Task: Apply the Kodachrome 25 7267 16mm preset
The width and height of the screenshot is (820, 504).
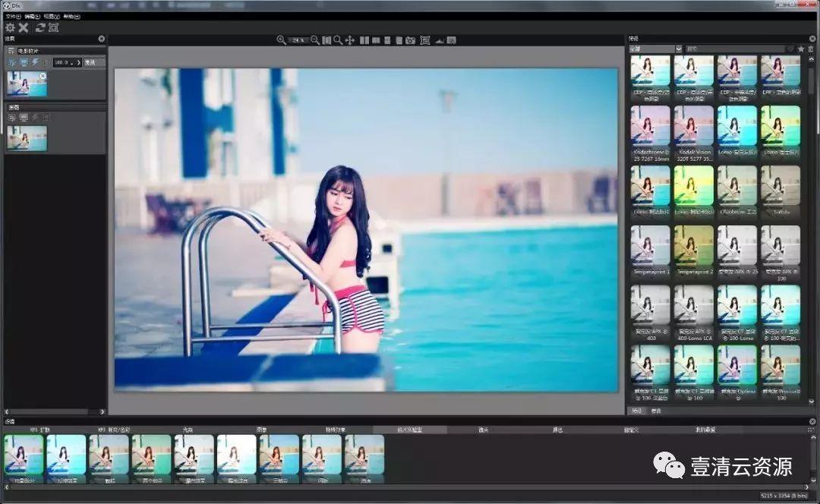Action: [x=651, y=134]
